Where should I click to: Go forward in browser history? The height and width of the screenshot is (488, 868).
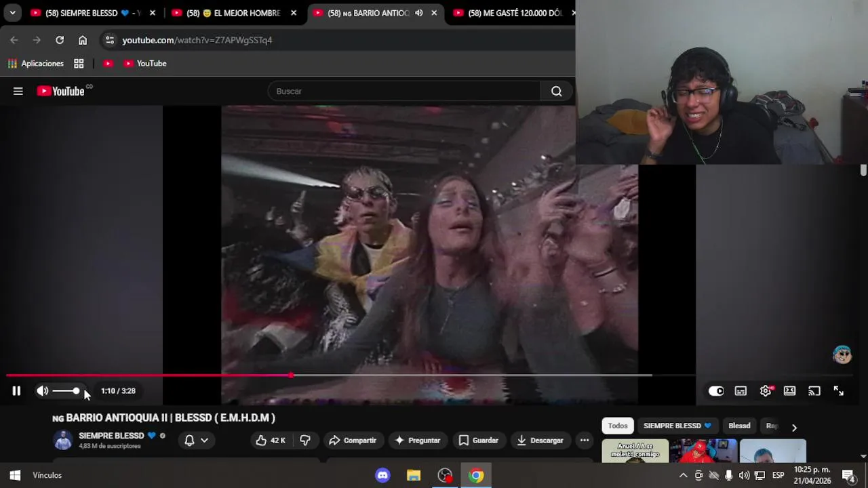click(x=37, y=40)
